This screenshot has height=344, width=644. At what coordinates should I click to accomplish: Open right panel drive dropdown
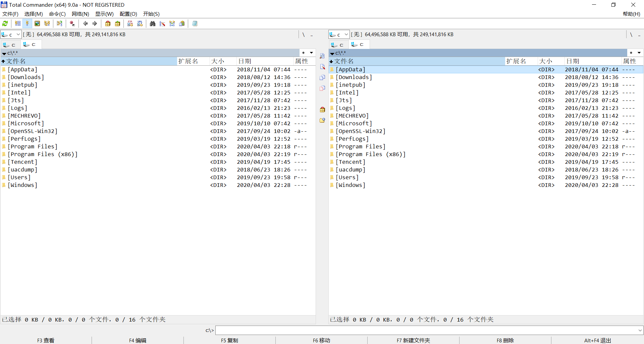(339, 35)
